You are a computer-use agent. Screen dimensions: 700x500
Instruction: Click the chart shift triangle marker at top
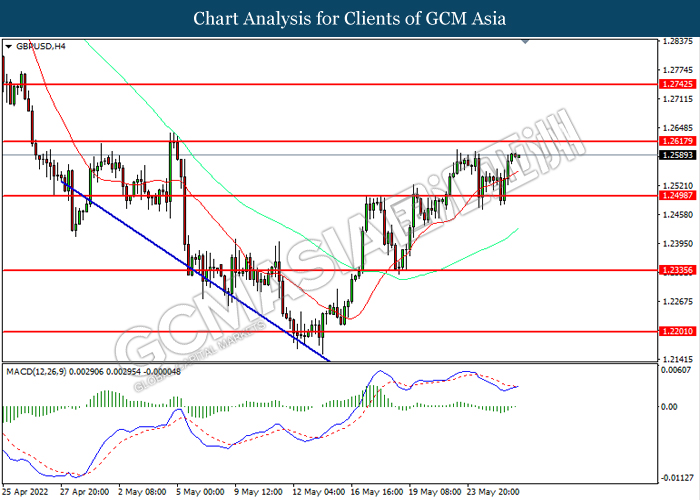click(525, 42)
